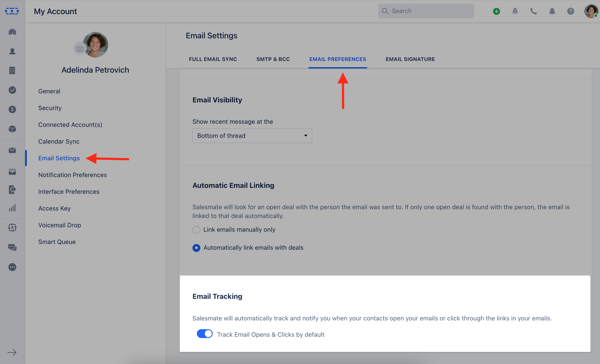Open the help question mark icon

tap(570, 11)
